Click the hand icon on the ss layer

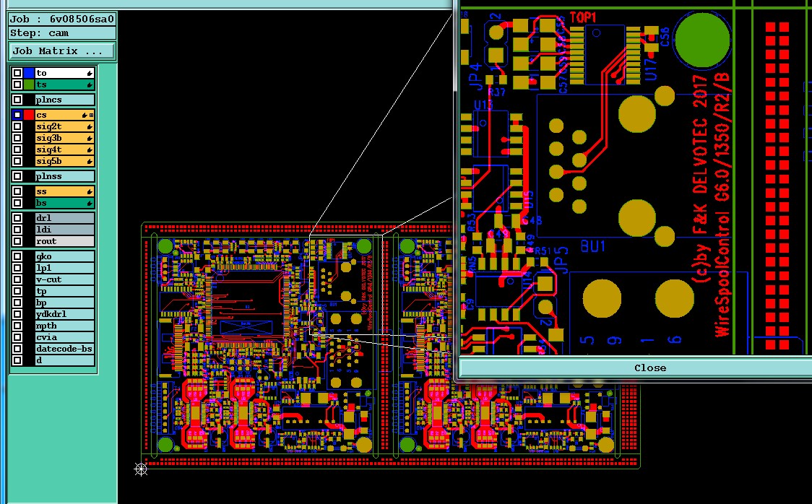(90, 192)
